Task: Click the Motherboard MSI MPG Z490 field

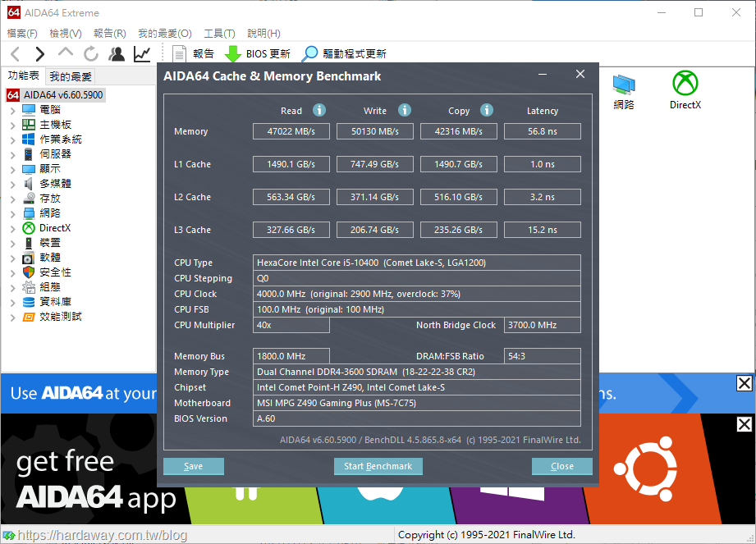Action: (x=416, y=403)
